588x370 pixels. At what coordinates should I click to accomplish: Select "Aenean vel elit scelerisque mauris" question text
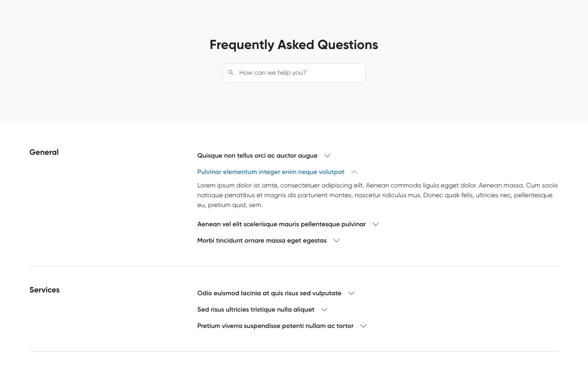(281, 224)
